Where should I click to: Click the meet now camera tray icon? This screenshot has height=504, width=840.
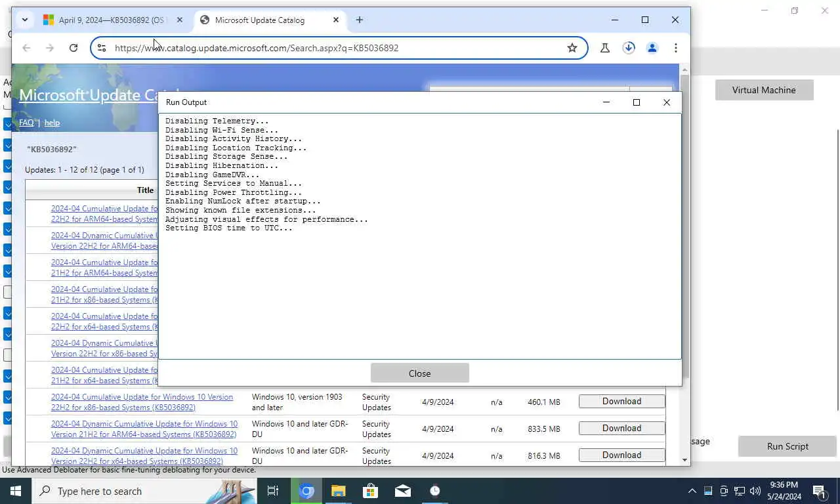coord(724,491)
